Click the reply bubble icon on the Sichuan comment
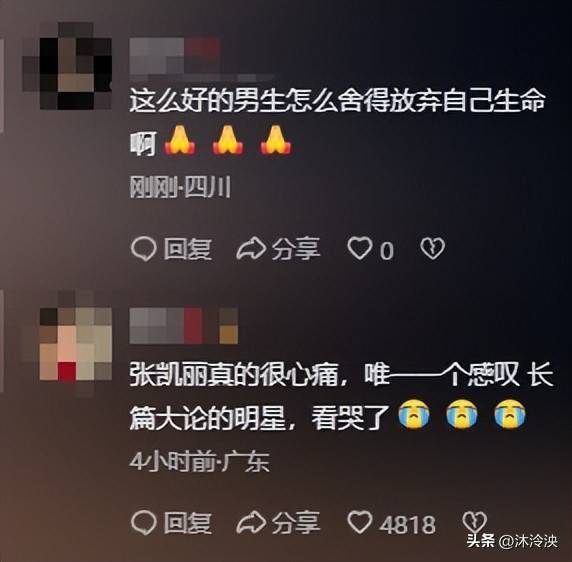The image size is (572, 562). pos(143,249)
